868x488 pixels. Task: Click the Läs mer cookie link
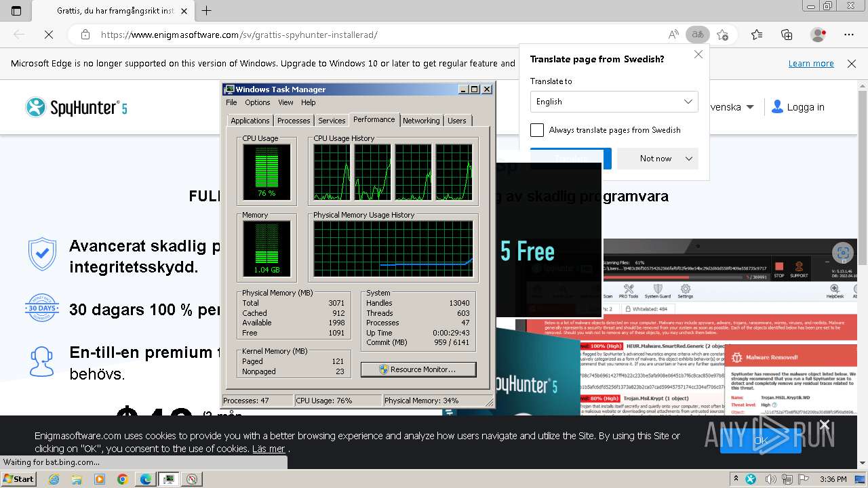point(269,449)
